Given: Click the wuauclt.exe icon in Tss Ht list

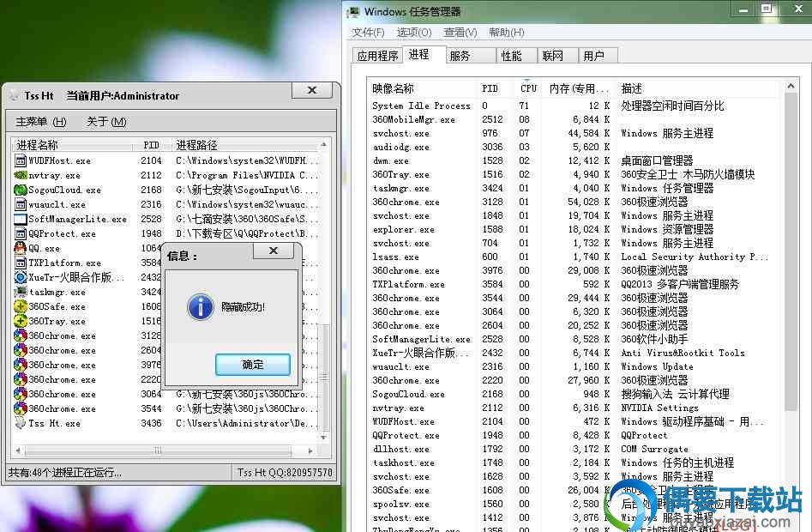Looking at the screenshot, I should tap(21, 204).
